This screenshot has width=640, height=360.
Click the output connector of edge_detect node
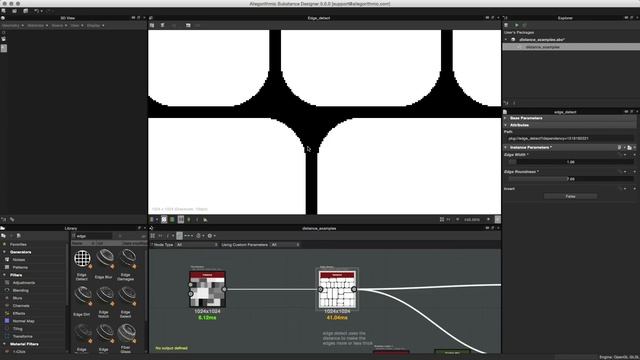[353, 289]
